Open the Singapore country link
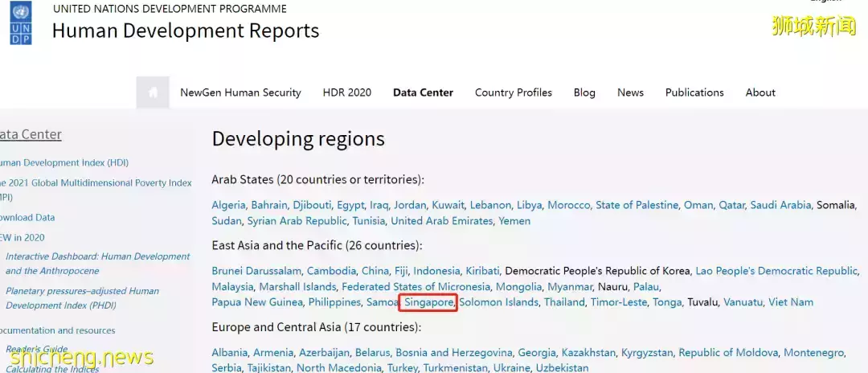The height and width of the screenshot is (373, 868). [428, 302]
